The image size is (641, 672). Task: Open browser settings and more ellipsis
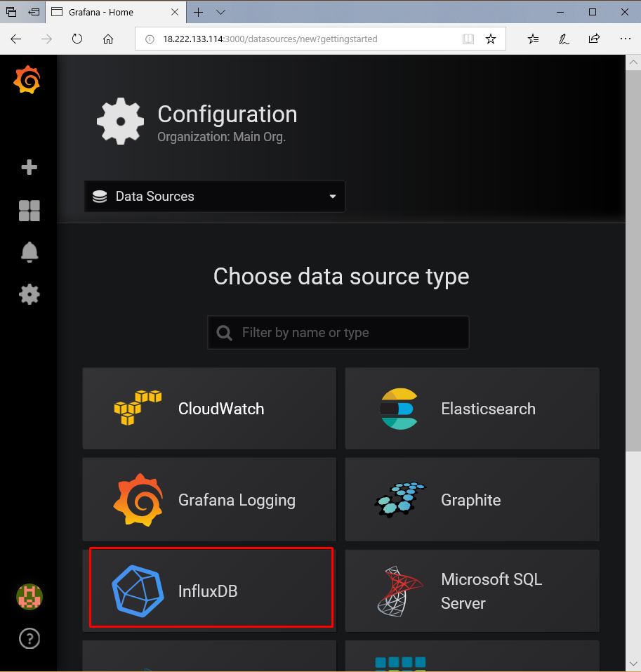click(x=625, y=39)
